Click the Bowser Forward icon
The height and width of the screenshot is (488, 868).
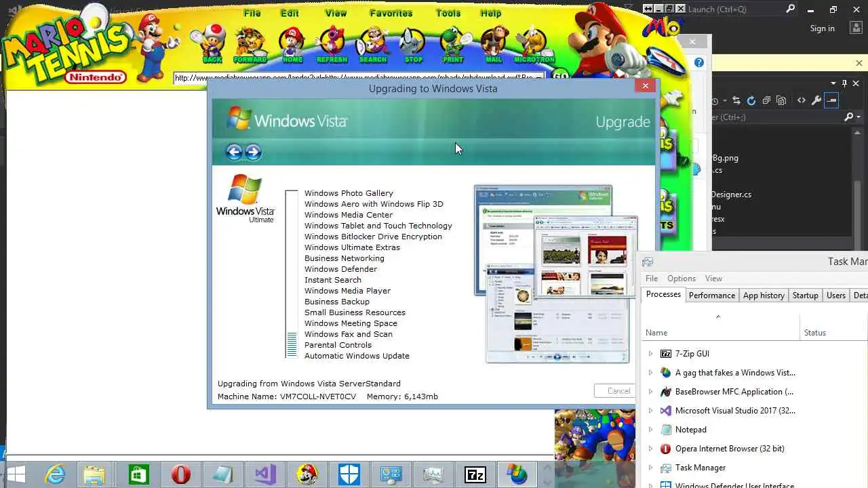(250, 44)
